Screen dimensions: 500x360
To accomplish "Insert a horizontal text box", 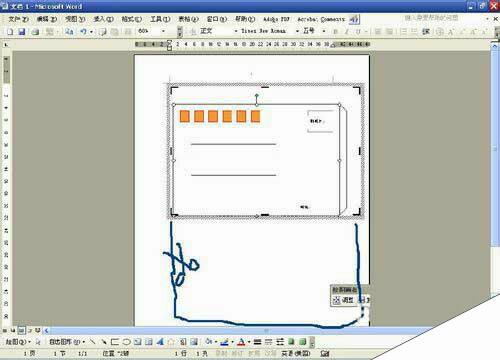I will [x=138, y=342].
